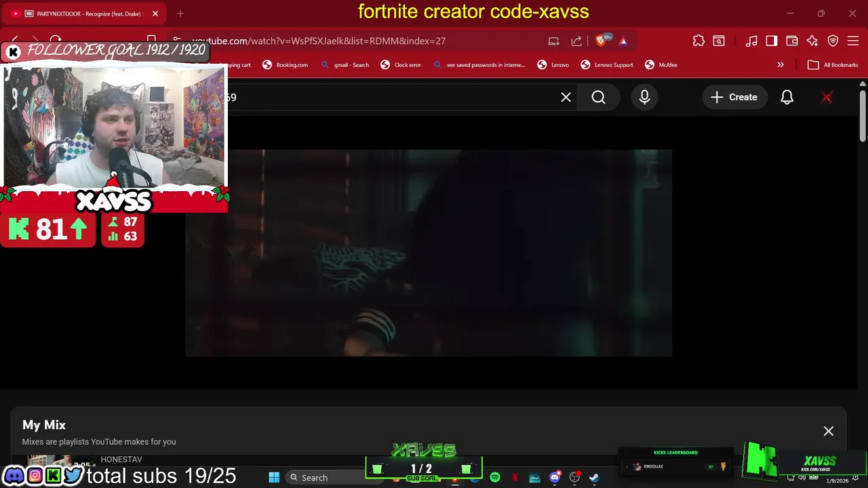Open Brave Rewards triangle icon
Image resolution: width=868 pixels, height=488 pixels.
click(x=623, y=41)
